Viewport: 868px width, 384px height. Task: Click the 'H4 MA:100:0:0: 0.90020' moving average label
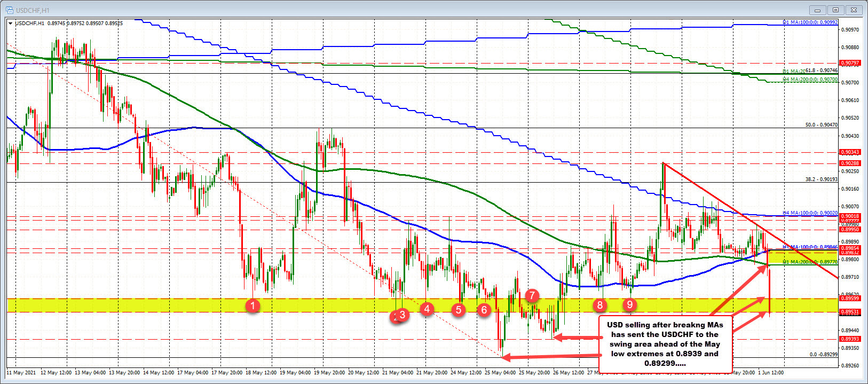[x=810, y=213]
